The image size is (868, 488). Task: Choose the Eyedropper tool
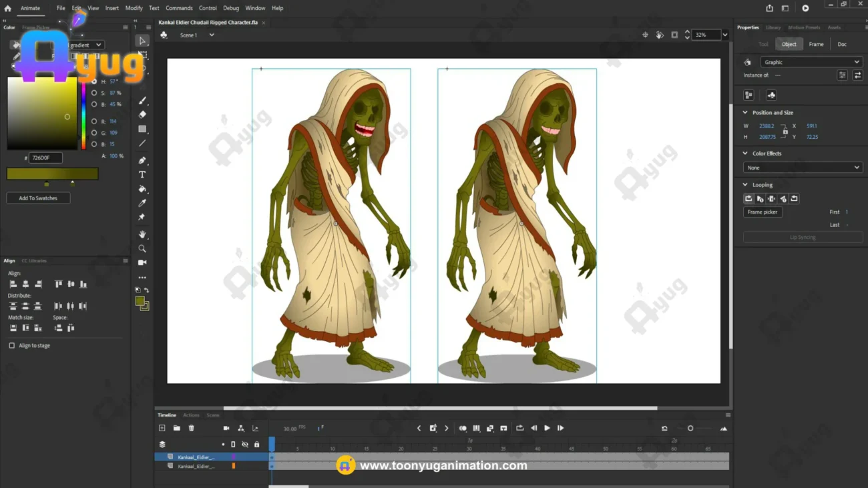[142, 203]
